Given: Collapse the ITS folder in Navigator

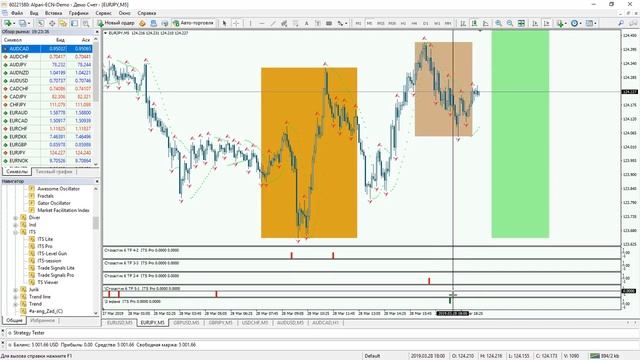Looking at the screenshot, I should click(16, 232).
